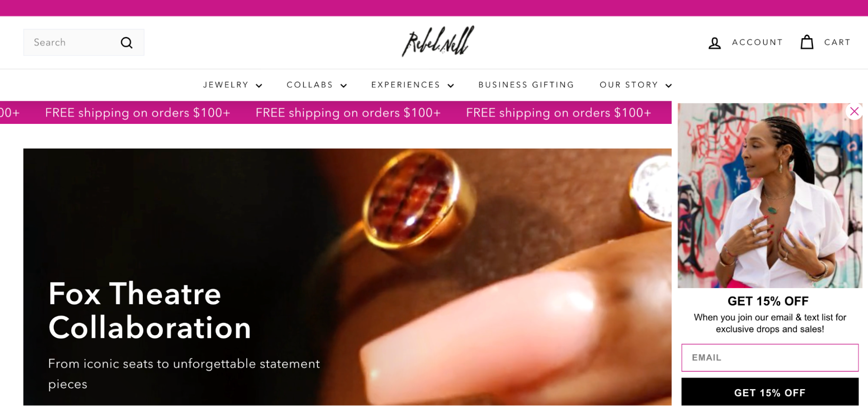Click the Account link text
This screenshot has height=406, width=868.
click(757, 42)
